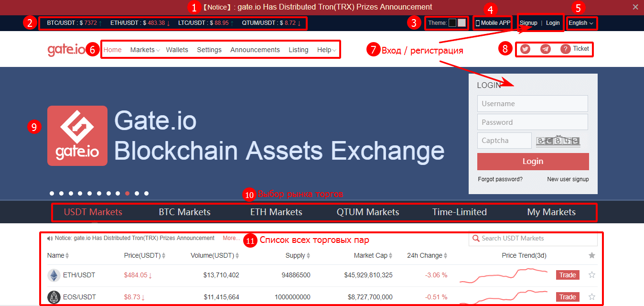Open the English language dropdown
The height and width of the screenshot is (306, 644).
click(x=581, y=23)
